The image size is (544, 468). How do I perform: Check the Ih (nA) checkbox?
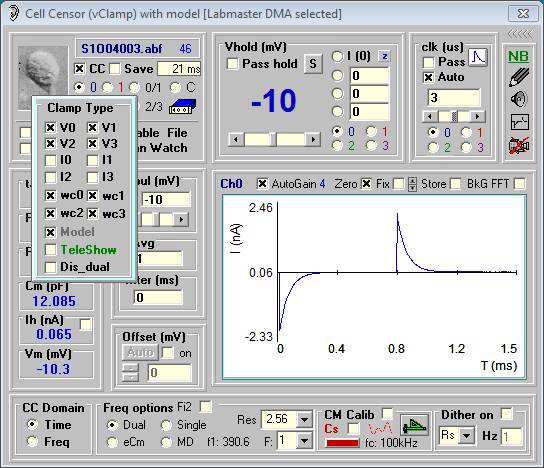click(85, 324)
